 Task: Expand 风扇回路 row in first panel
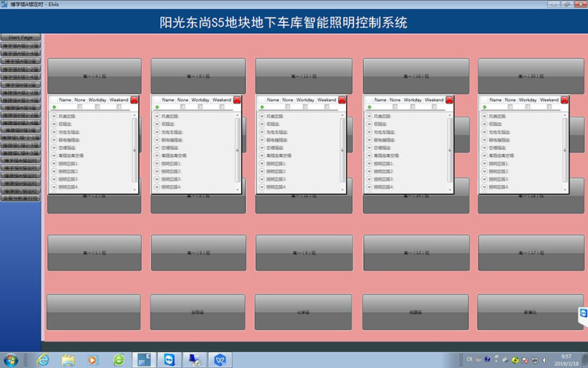tap(54, 116)
